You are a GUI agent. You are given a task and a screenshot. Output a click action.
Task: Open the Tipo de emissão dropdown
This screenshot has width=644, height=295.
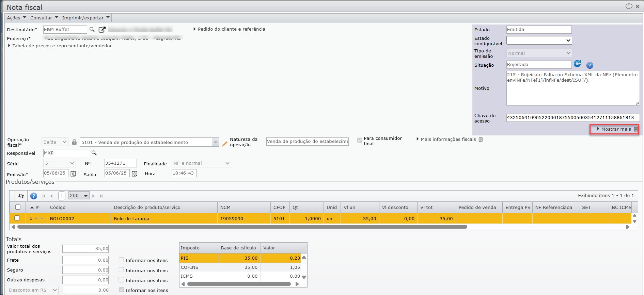[539, 53]
